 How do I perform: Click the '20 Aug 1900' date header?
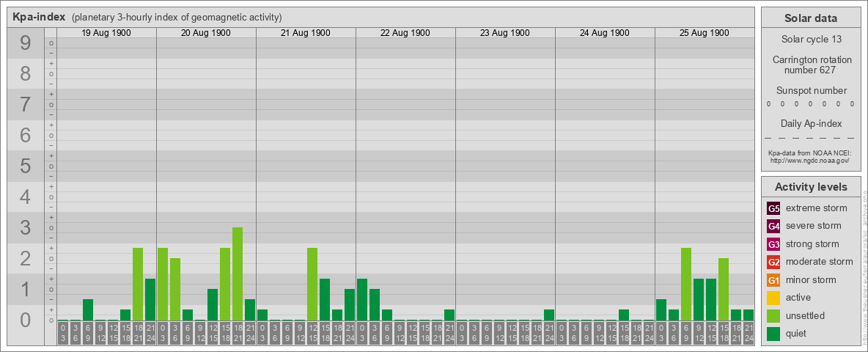206,33
